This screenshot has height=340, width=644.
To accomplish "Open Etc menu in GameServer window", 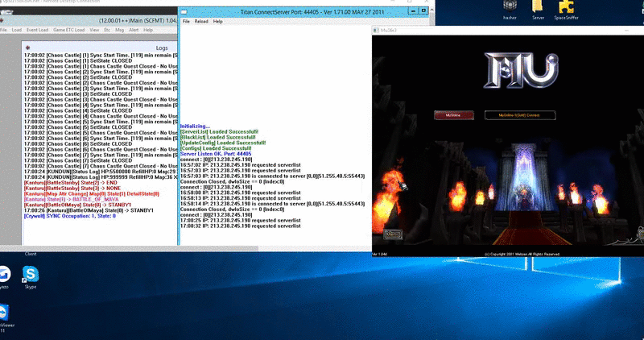I will 107,30.
